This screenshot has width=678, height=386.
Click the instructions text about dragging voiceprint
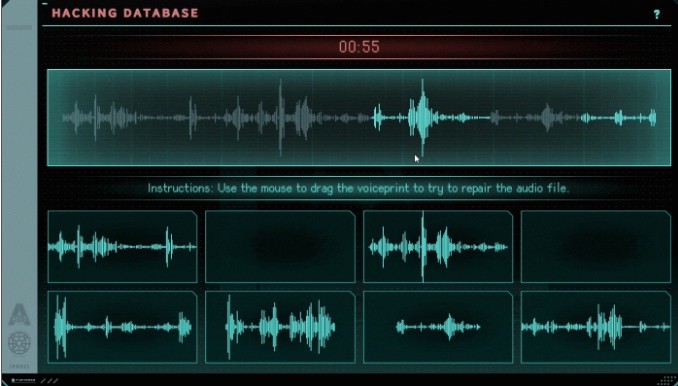(x=358, y=188)
